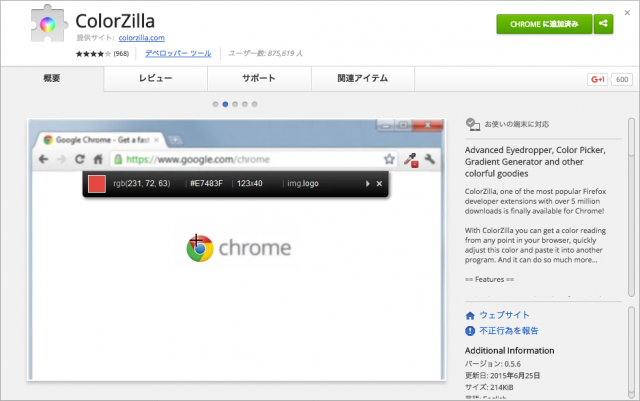
Task: Open the デベロッパー ツール category link
Action: 178,53
